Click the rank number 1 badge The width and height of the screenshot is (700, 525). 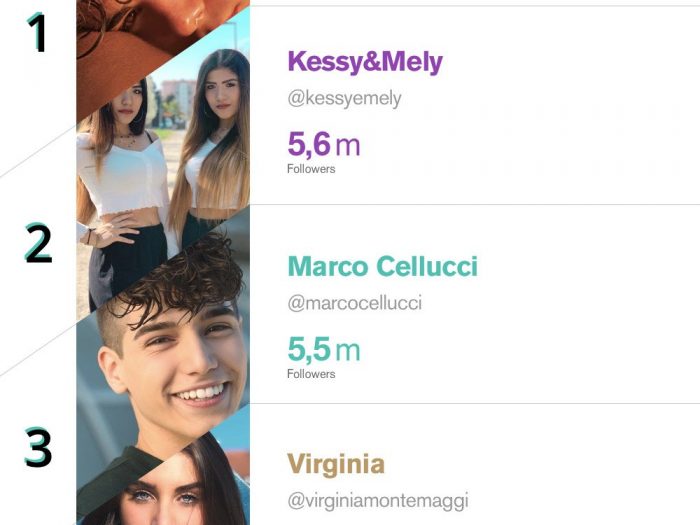(38, 32)
